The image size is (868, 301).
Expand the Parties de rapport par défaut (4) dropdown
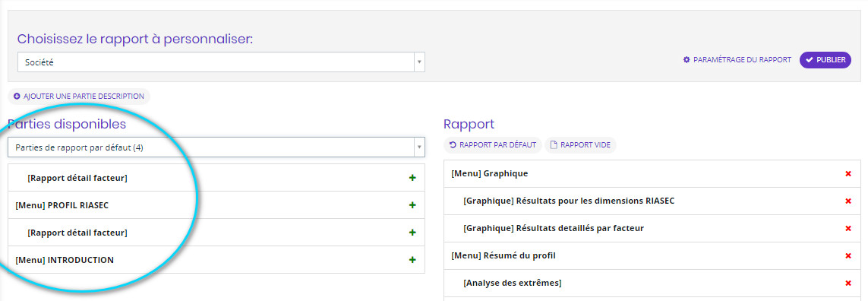(x=216, y=147)
